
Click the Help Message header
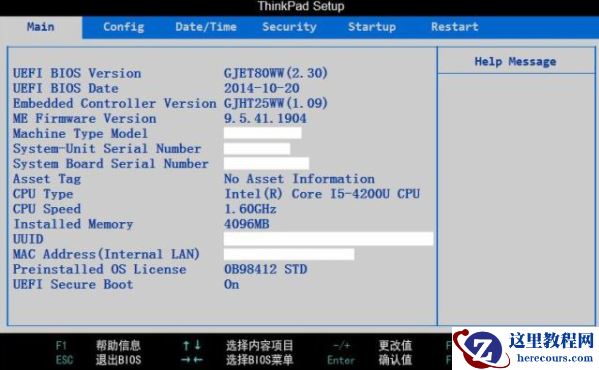coord(515,61)
